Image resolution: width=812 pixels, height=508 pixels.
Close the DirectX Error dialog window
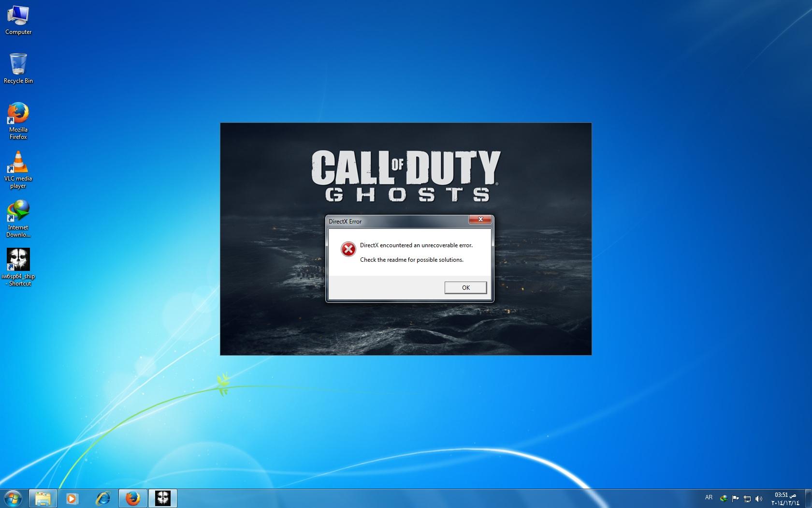480,220
